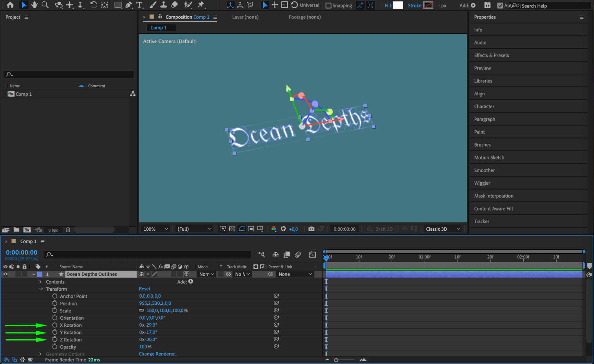Select the Pen tool
Image resolution: width=594 pixels, height=364 pixels.
point(128,5)
